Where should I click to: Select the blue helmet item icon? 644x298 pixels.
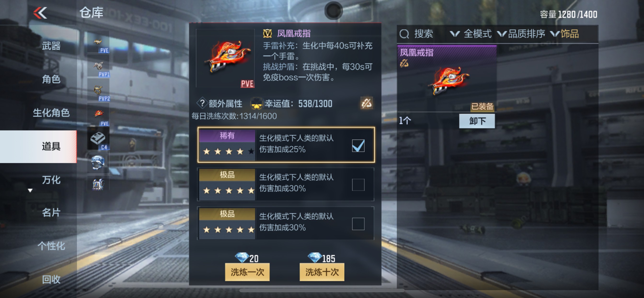(x=98, y=163)
